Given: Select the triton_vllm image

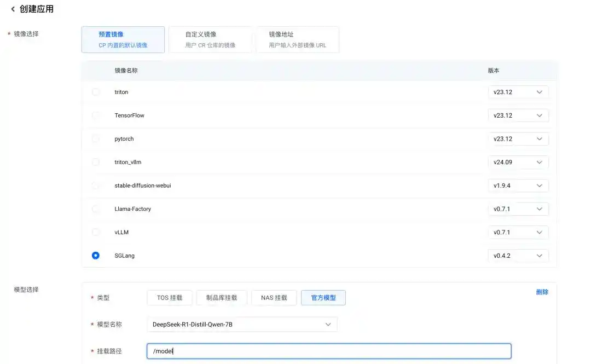Looking at the screenshot, I should 96,162.
